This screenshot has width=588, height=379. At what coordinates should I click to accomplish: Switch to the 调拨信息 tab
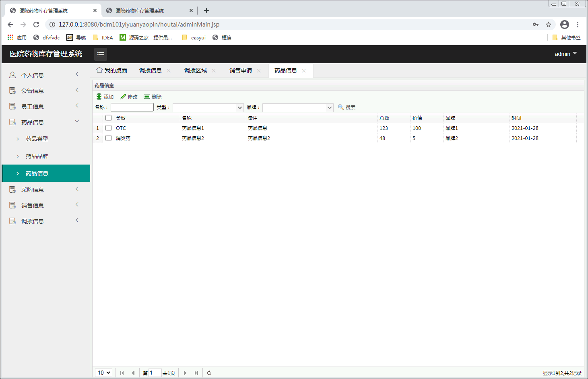[x=151, y=70]
